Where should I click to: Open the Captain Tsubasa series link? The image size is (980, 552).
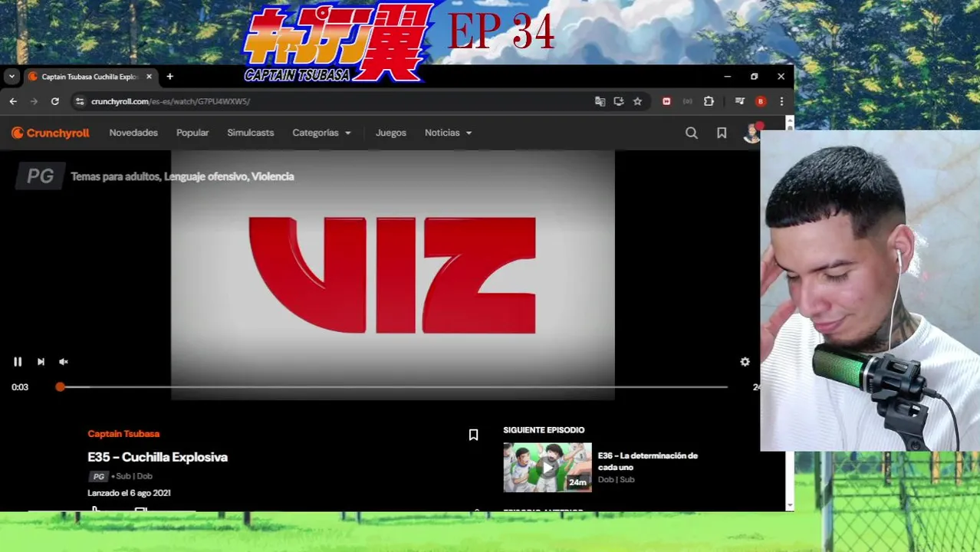123,434
